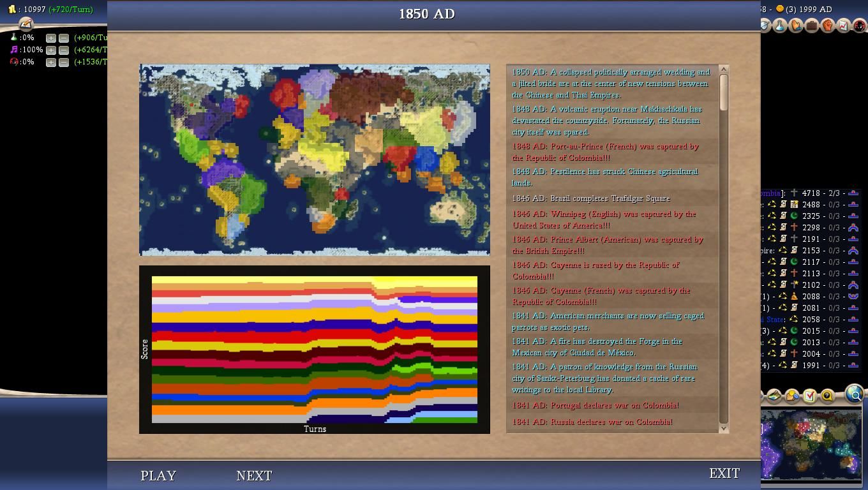Increase the espionage rate with plus
This screenshot has height=490, width=868.
pos(50,62)
